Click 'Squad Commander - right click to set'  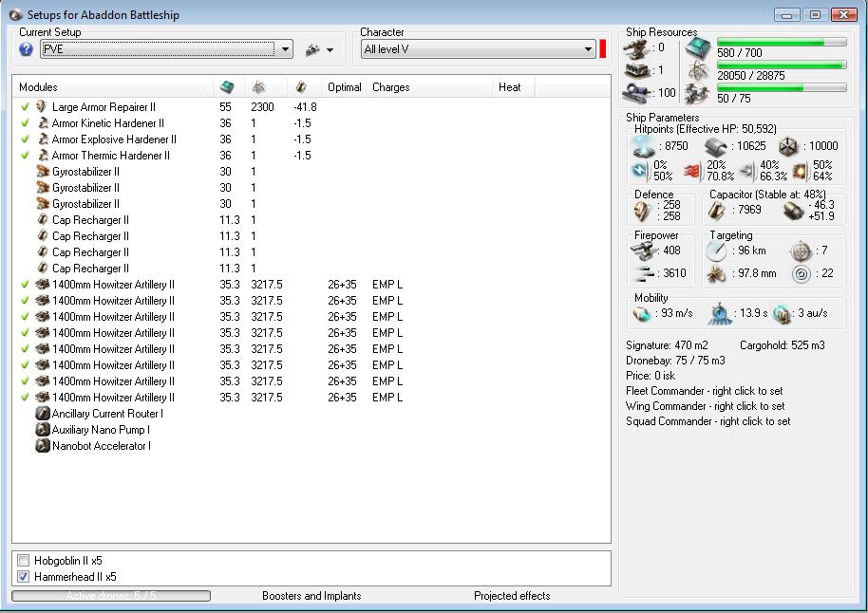[708, 421]
